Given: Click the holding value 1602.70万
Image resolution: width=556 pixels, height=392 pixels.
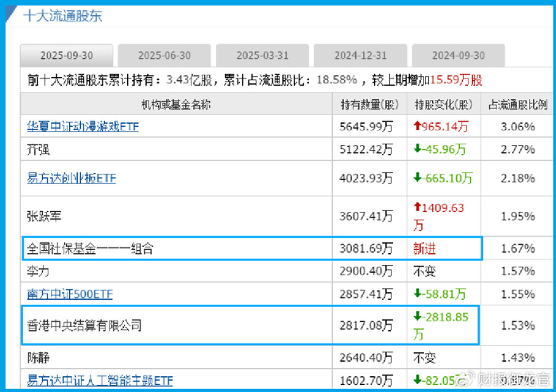Looking at the screenshot, I should coord(366,381).
